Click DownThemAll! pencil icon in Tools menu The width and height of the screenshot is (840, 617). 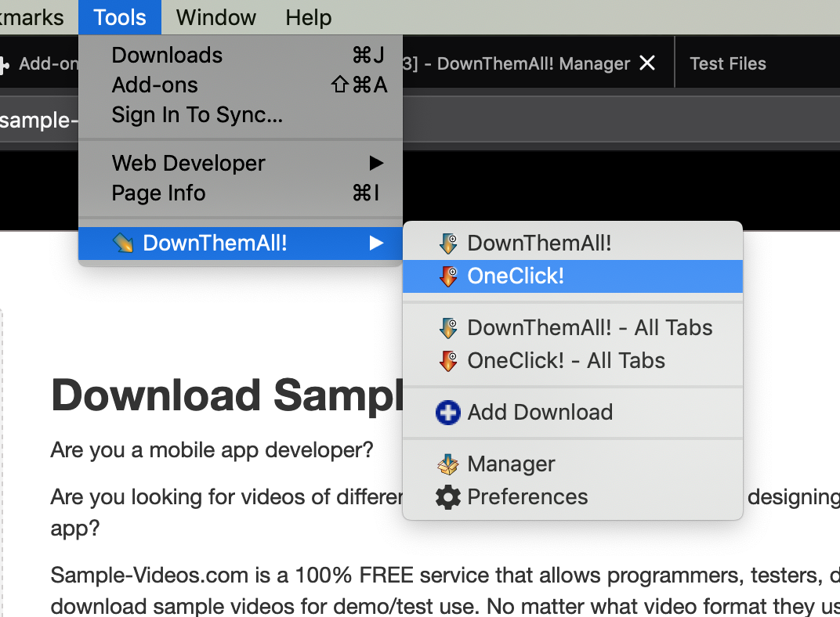(123, 244)
